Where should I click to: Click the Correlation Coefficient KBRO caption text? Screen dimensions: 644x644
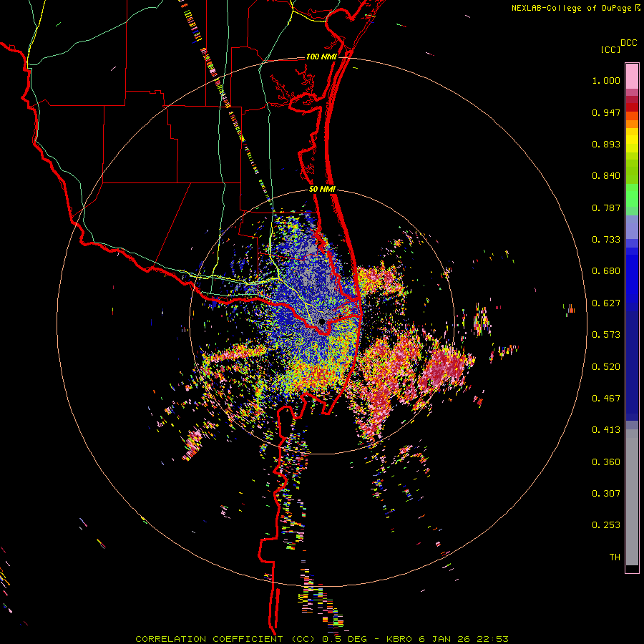tap(322, 639)
